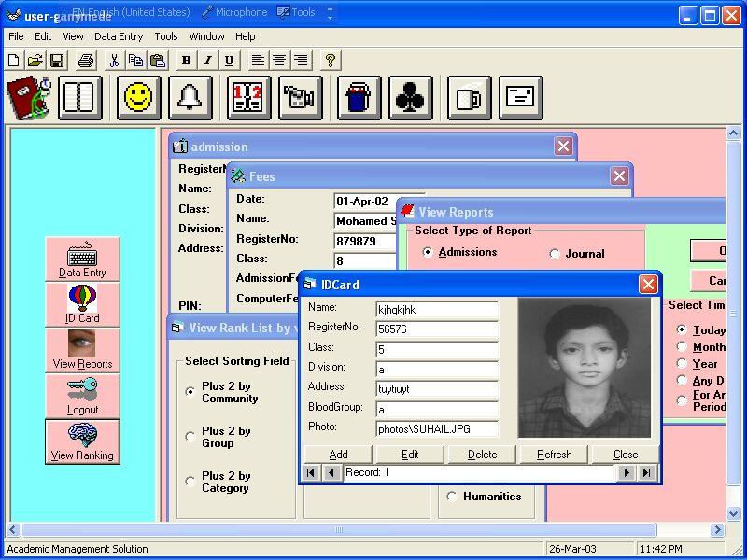Choose the Journal report type

(555, 254)
